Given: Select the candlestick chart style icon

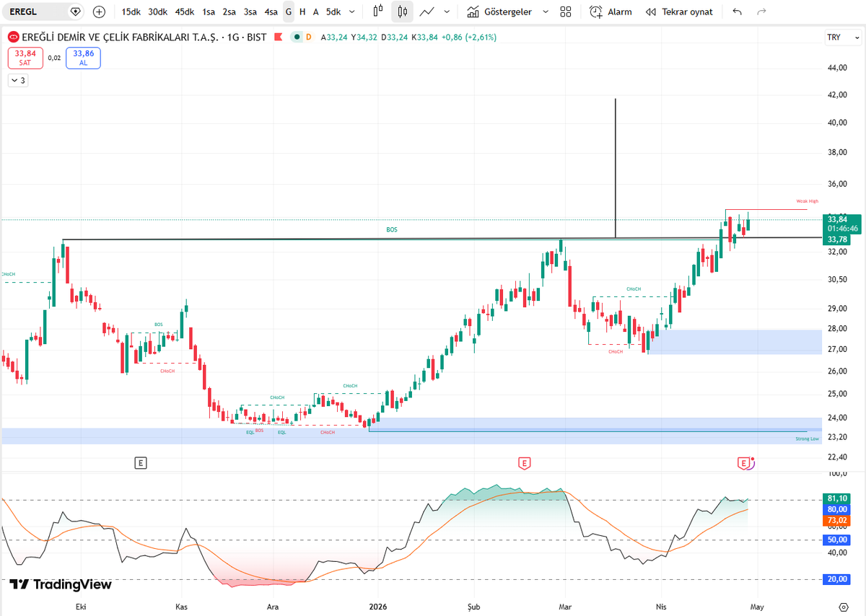Looking at the screenshot, I should point(403,12).
